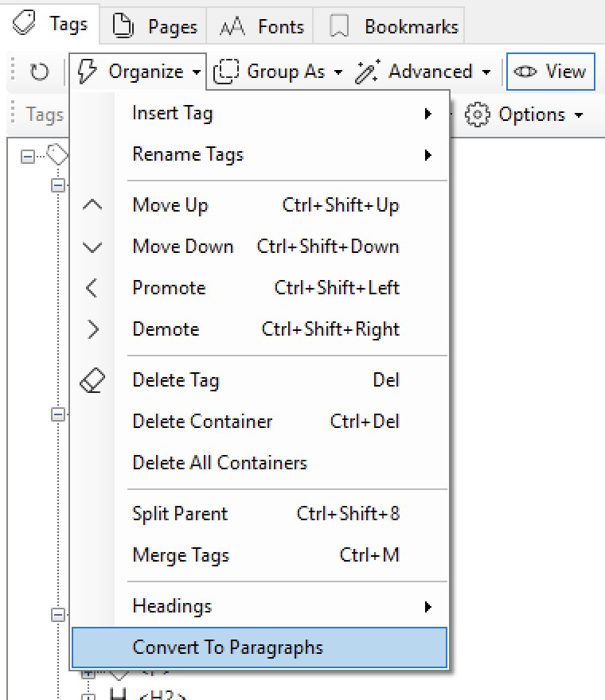
Task: Select Convert To Paragraphs
Action: coord(260,647)
